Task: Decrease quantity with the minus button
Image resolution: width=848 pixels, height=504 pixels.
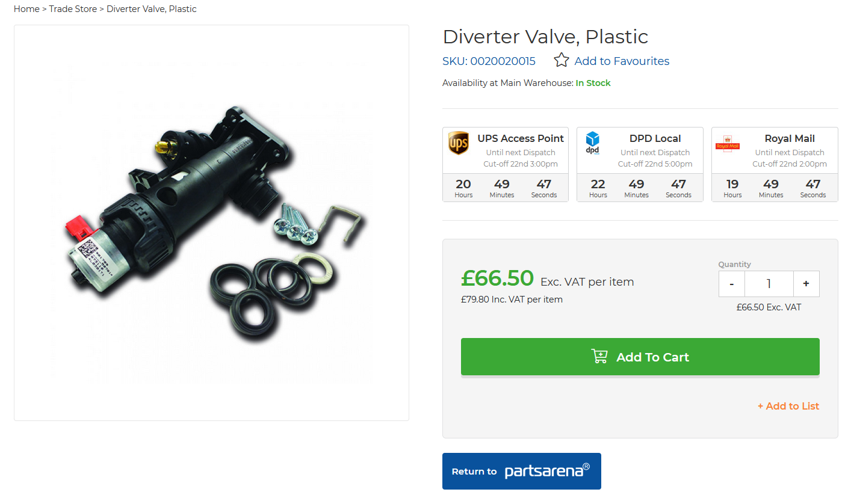Action: pos(731,284)
